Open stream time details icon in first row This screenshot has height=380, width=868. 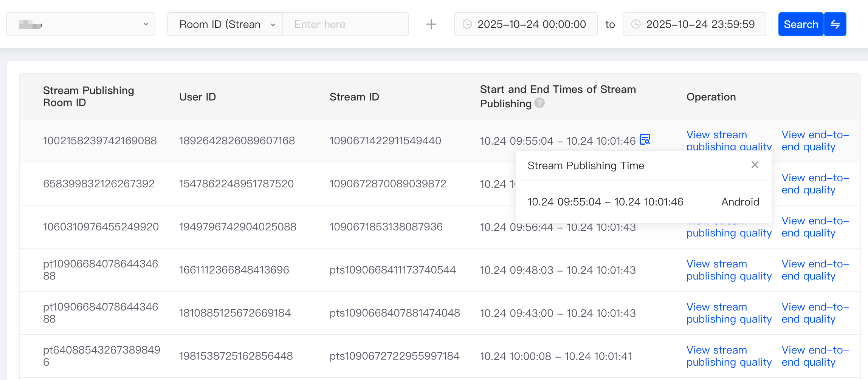(645, 140)
